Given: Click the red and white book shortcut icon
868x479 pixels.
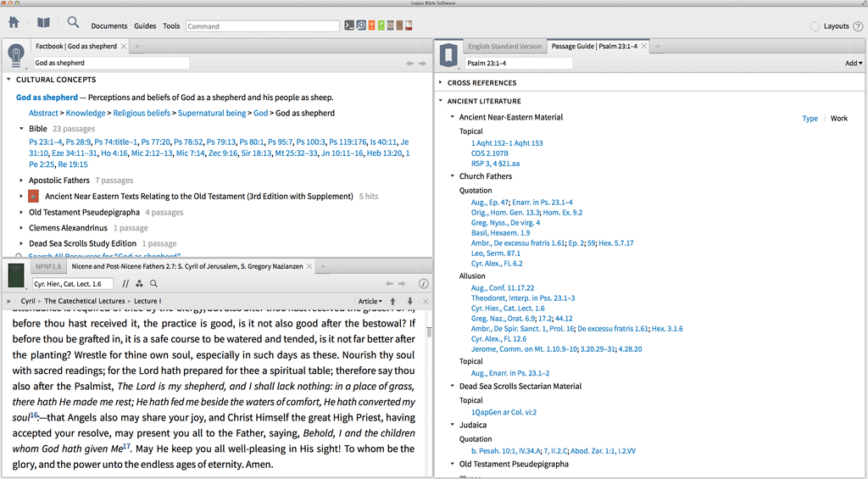Looking at the screenshot, I should (409, 25).
